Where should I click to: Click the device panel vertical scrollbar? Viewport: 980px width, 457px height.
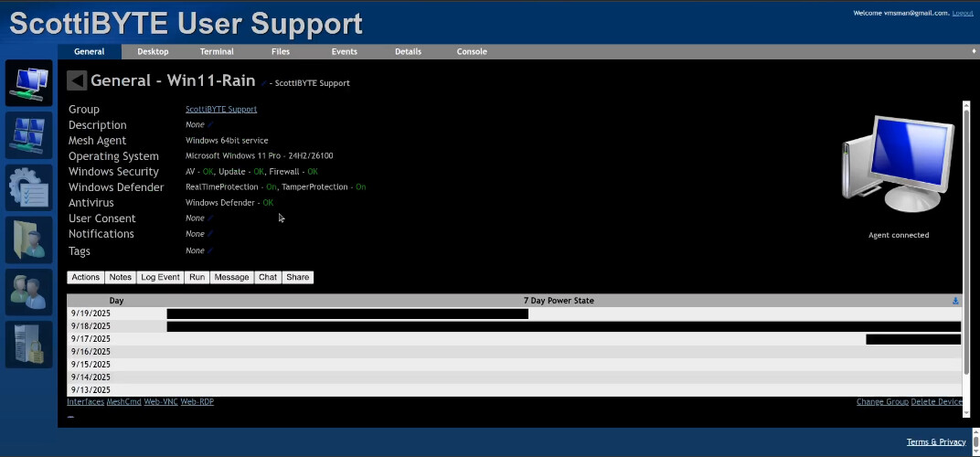[x=966, y=238]
